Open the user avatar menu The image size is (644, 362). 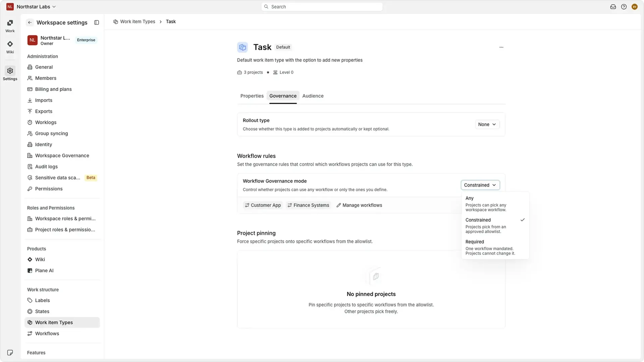click(635, 7)
